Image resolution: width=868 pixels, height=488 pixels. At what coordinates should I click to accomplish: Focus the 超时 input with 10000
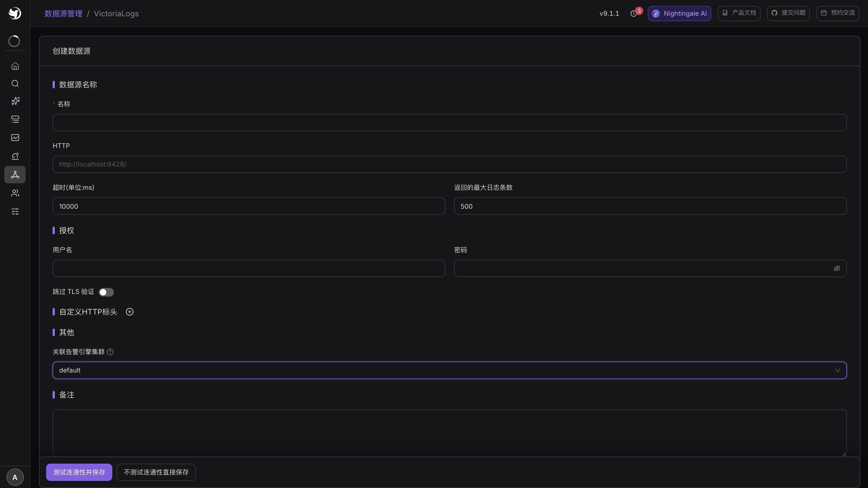(249, 206)
